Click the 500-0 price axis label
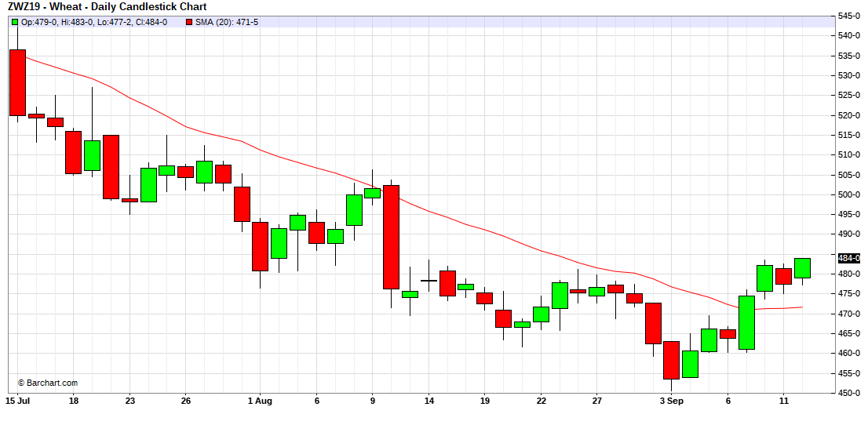The image size is (868, 425). click(x=849, y=194)
